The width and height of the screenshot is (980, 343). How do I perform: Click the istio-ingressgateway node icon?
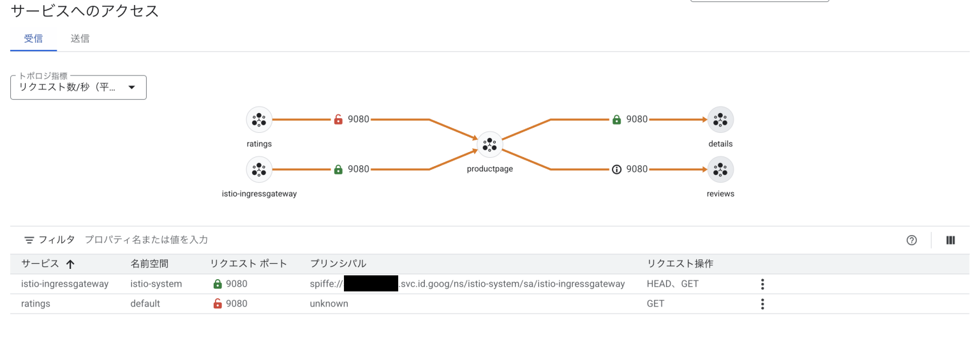pos(259,169)
